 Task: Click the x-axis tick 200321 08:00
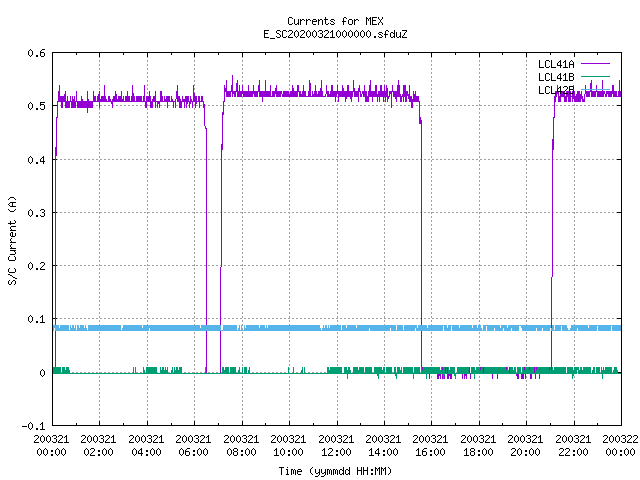(241, 446)
